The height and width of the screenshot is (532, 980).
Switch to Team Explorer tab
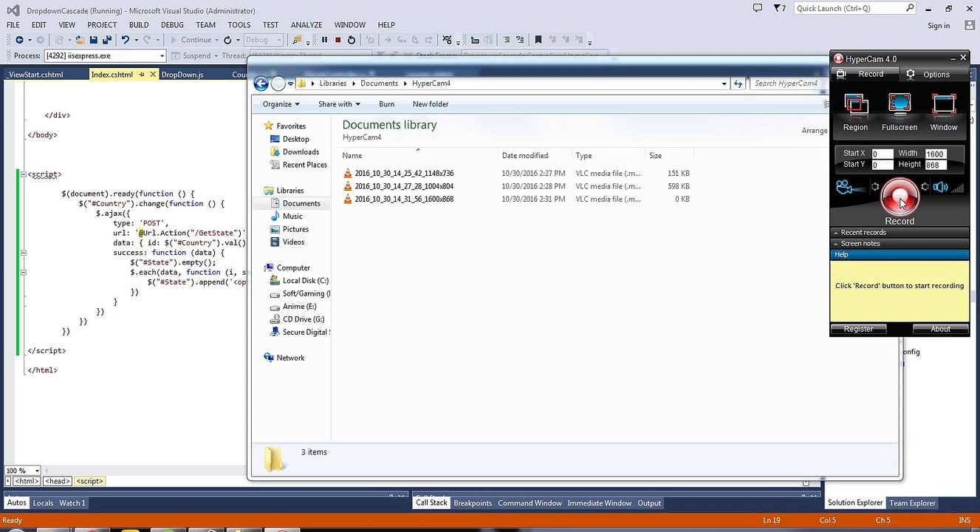pyautogui.click(x=912, y=503)
